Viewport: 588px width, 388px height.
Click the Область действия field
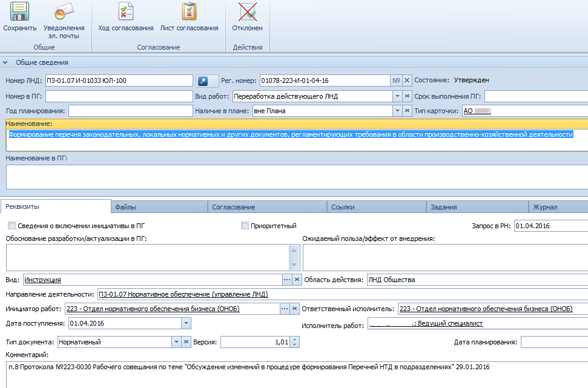[x=477, y=280]
